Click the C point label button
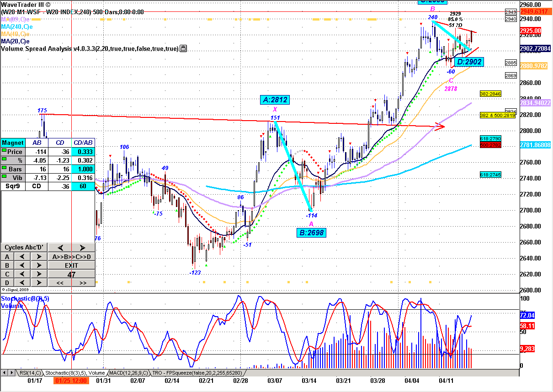This screenshot has width=553, height=392. (7, 274)
